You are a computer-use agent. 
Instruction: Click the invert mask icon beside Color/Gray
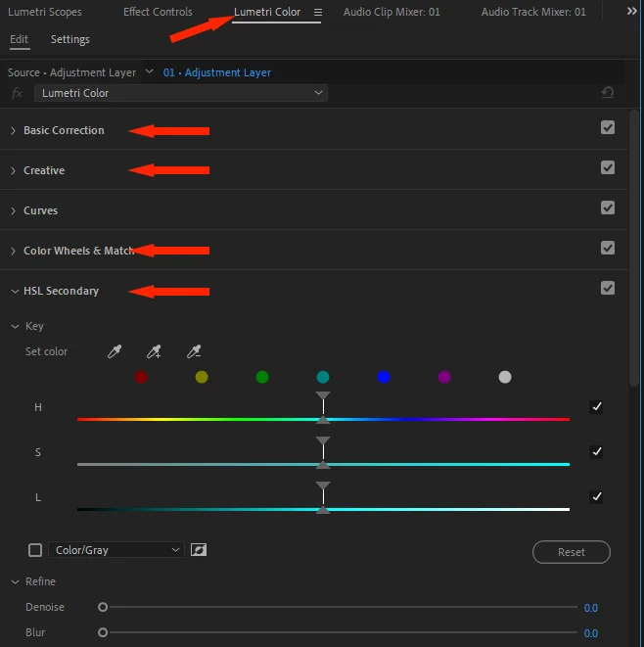(199, 550)
